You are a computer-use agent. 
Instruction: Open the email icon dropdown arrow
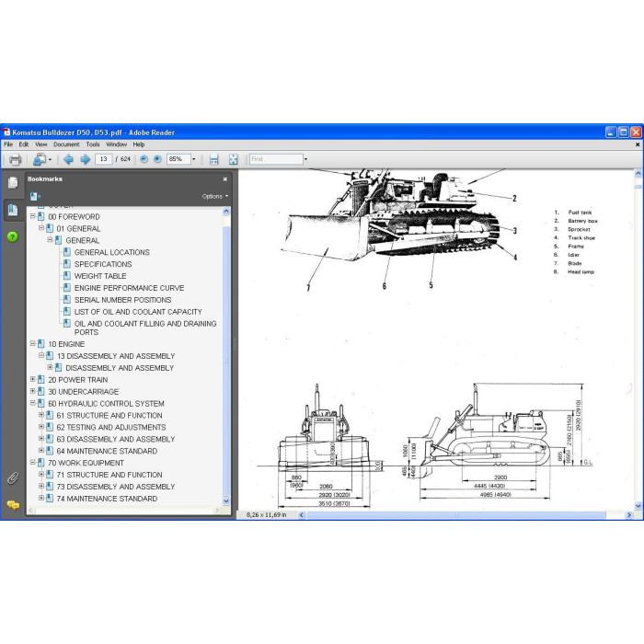click(50, 159)
